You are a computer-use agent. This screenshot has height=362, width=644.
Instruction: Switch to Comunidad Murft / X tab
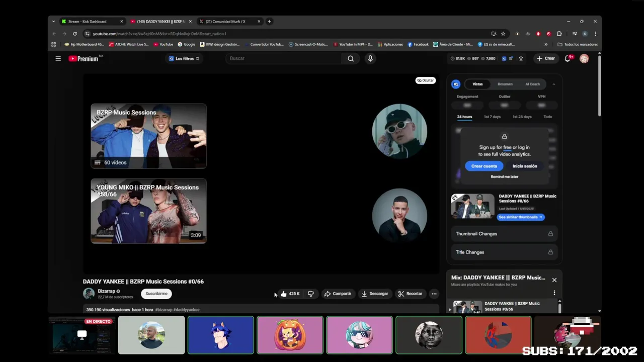point(230,21)
